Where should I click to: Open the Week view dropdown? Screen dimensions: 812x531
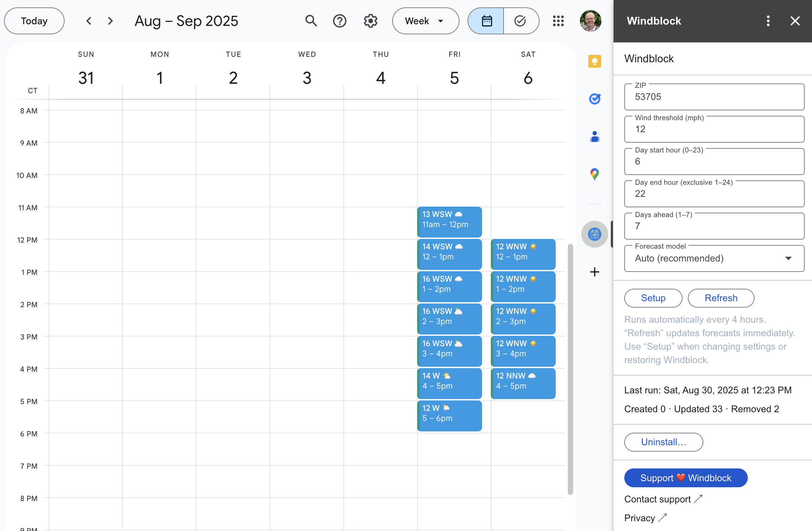point(426,21)
